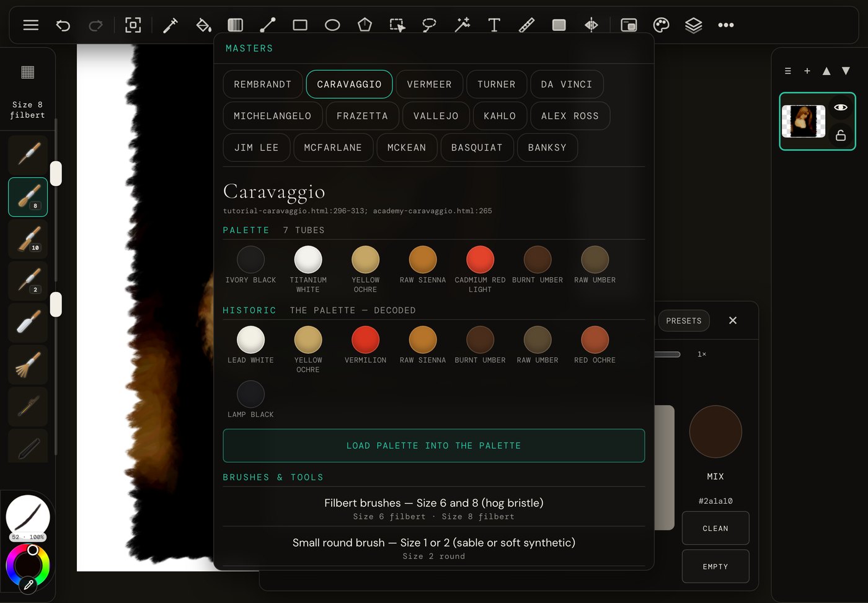This screenshot has width=868, height=603.
Task: Close the mixer panel with X
Action: coord(732,320)
